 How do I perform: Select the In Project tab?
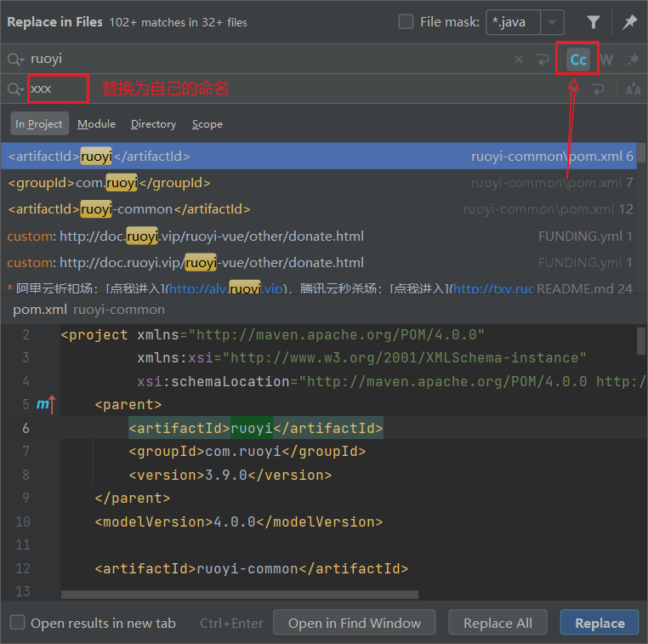tap(39, 123)
